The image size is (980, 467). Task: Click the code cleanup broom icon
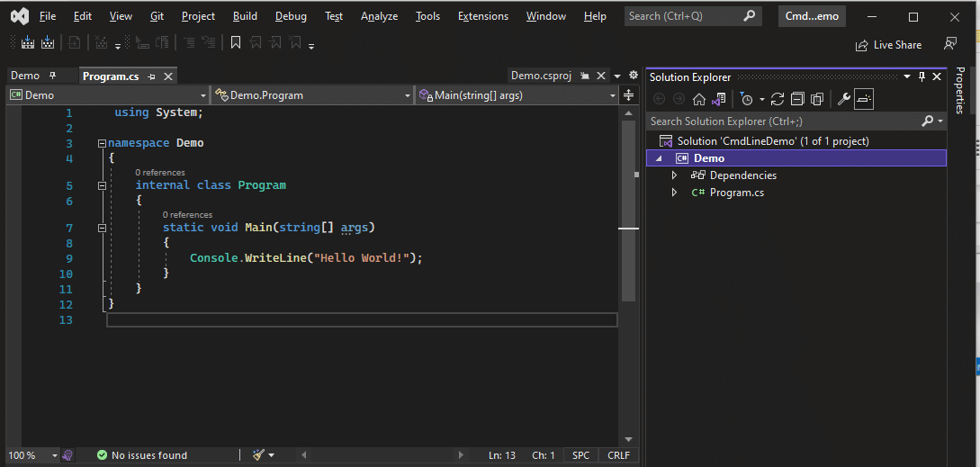tap(257, 455)
